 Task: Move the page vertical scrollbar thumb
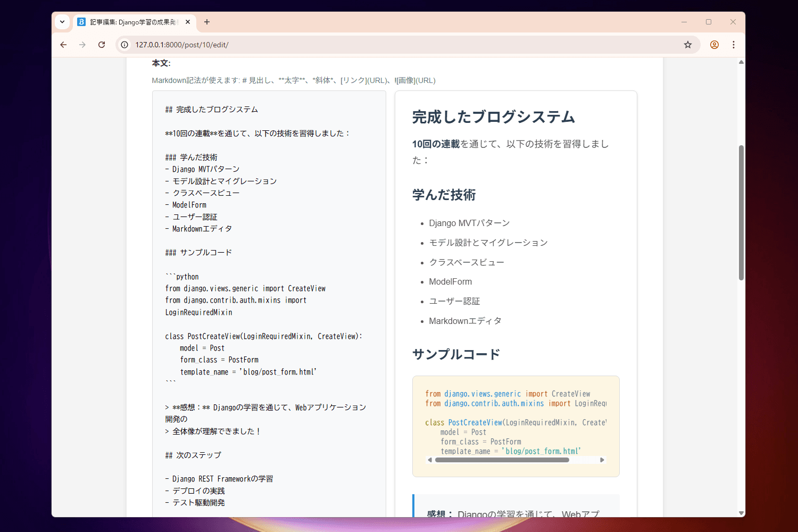741,213
